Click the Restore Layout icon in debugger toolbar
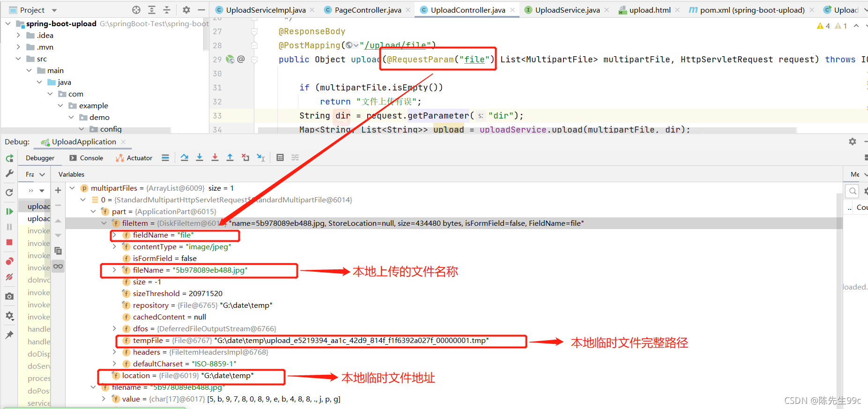 pyautogui.click(x=866, y=157)
